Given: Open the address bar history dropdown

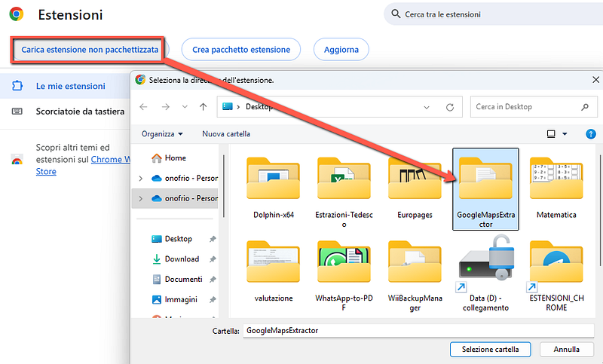Looking at the screenshot, I should (427, 107).
